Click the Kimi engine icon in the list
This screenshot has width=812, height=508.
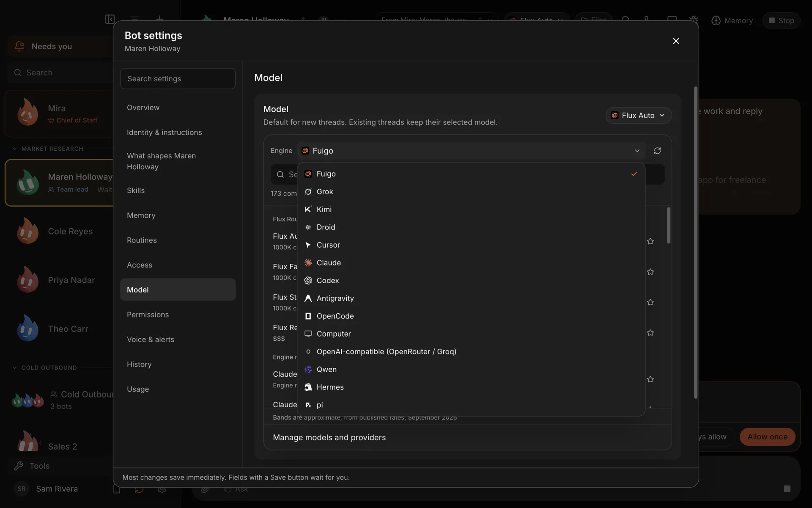tap(308, 210)
